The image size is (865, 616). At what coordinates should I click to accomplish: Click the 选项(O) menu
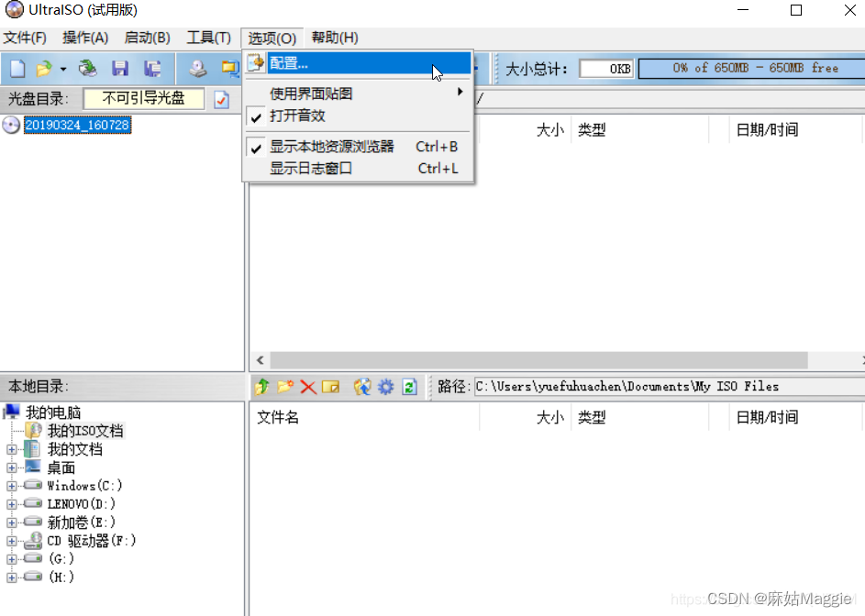pyautogui.click(x=272, y=38)
